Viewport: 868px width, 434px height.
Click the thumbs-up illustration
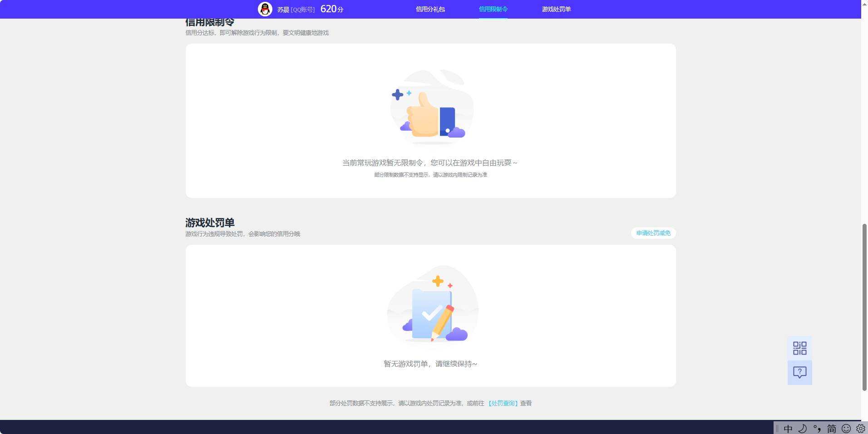point(432,107)
